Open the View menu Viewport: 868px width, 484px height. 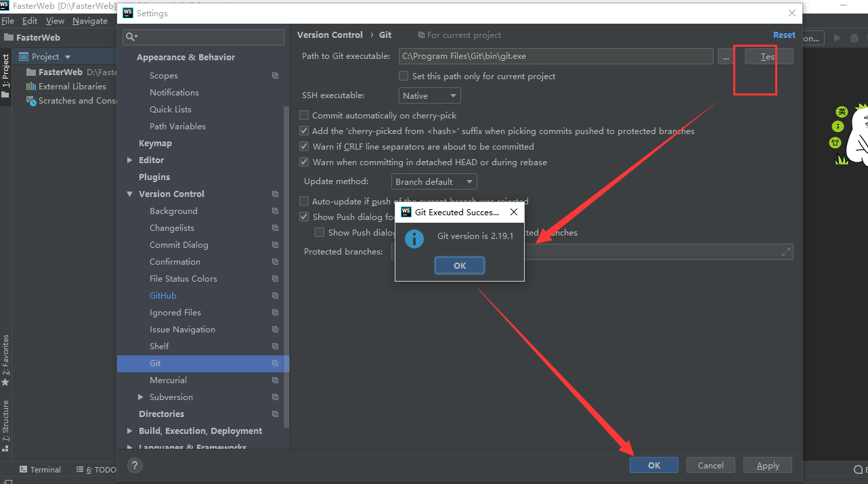(x=55, y=21)
